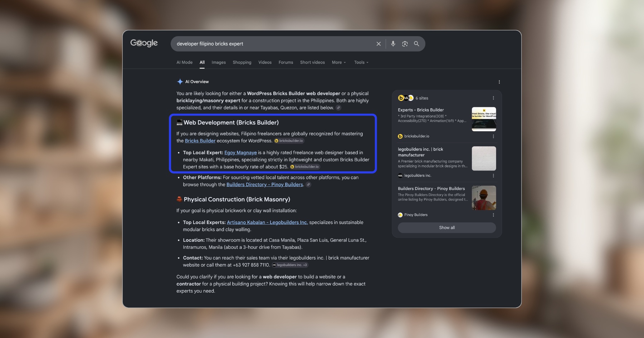Expand the Tools dropdown
This screenshot has height=338, width=644.
click(x=361, y=62)
